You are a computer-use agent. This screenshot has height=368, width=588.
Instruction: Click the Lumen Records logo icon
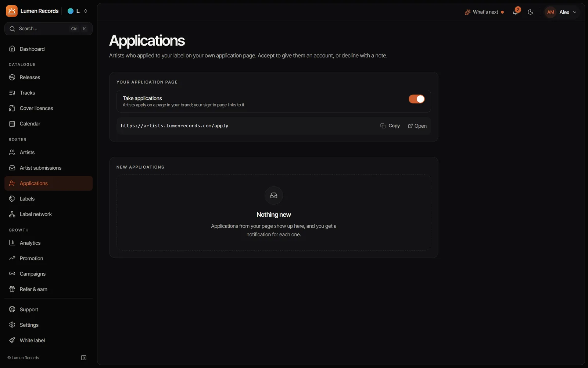tap(12, 11)
